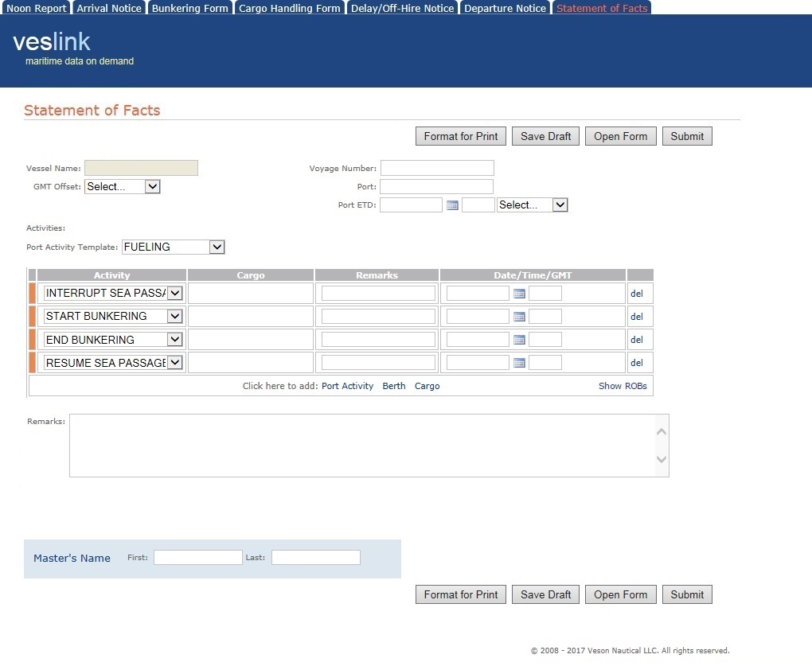The width and height of the screenshot is (812, 666).
Task: Switch to the Departure Notice tab
Action: click(x=505, y=7)
